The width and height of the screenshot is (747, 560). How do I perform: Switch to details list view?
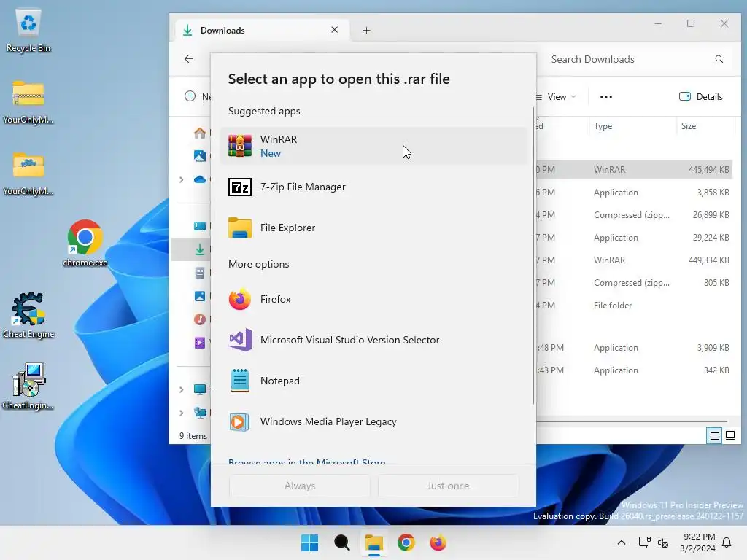[715, 435]
